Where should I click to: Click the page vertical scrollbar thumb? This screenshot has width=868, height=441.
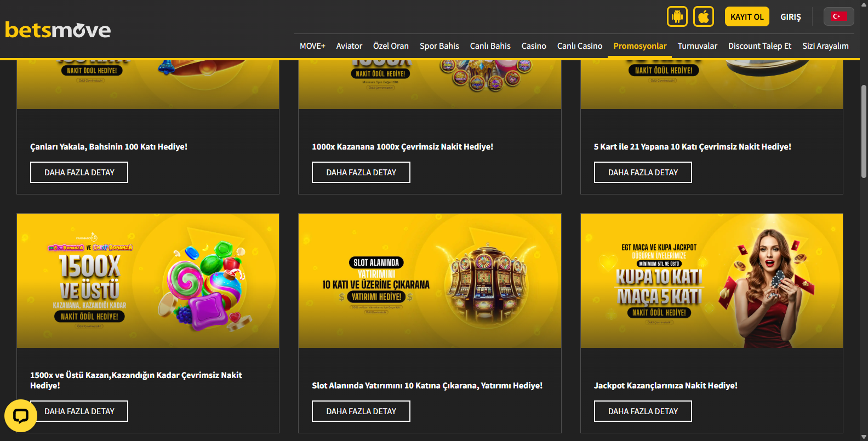coord(864,131)
